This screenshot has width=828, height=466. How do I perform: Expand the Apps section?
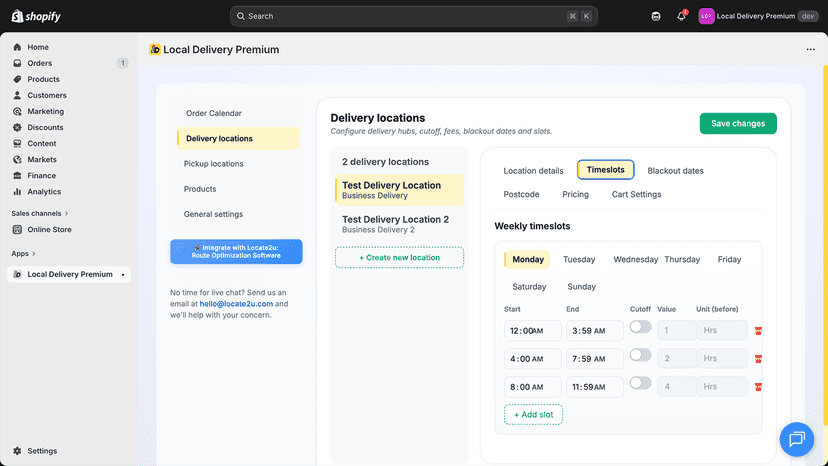click(24, 254)
